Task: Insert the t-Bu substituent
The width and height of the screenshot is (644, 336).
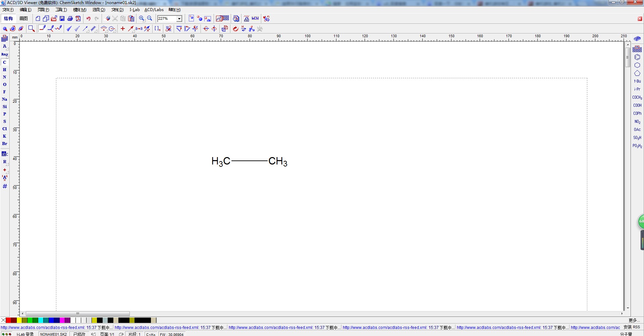Action: (637, 81)
